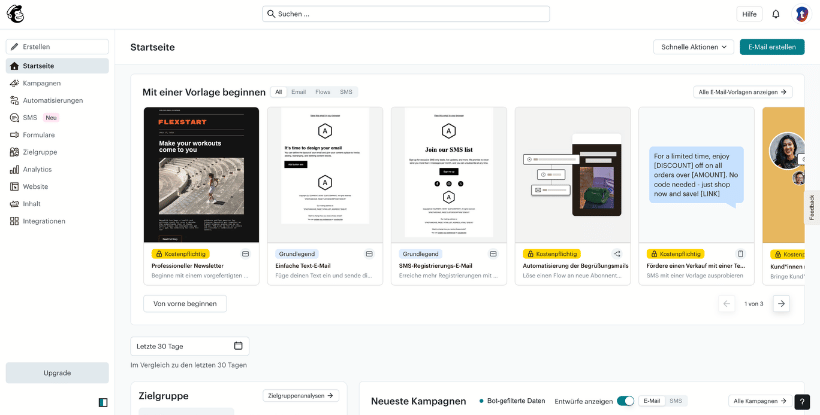
Task: Open the help question mark widget
Action: (802, 401)
